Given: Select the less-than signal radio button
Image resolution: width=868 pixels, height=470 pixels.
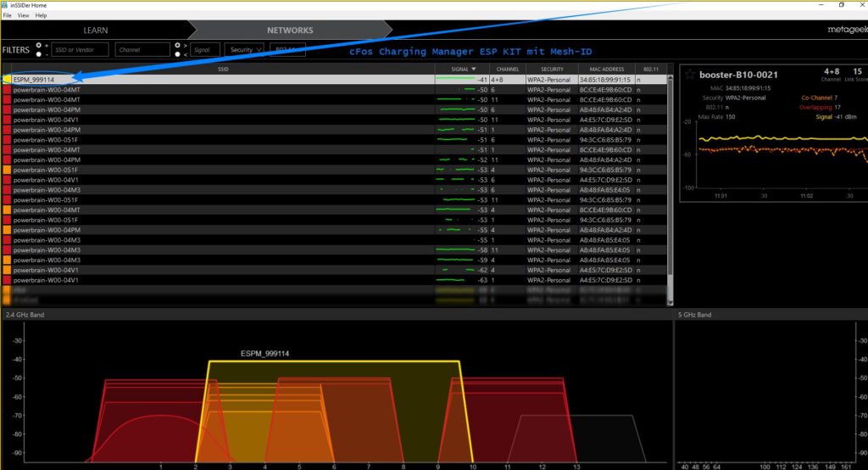Looking at the screenshot, I should pos(177,54).
